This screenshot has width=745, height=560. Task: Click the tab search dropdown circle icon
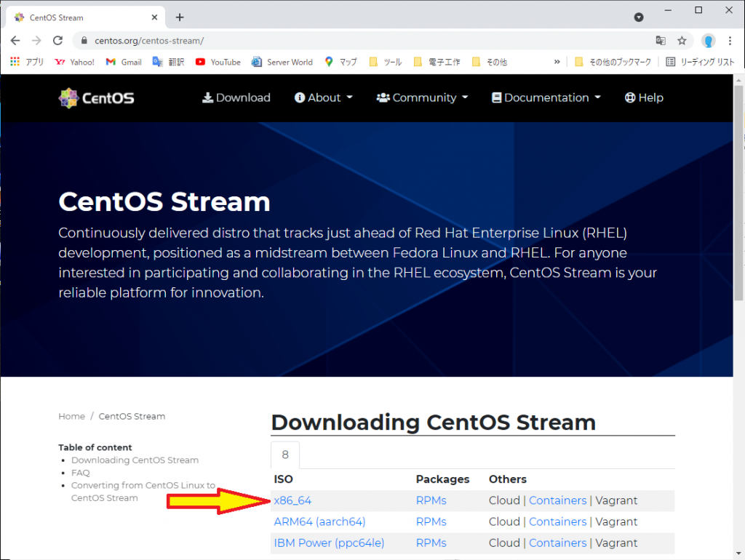[x=639, y=17]
